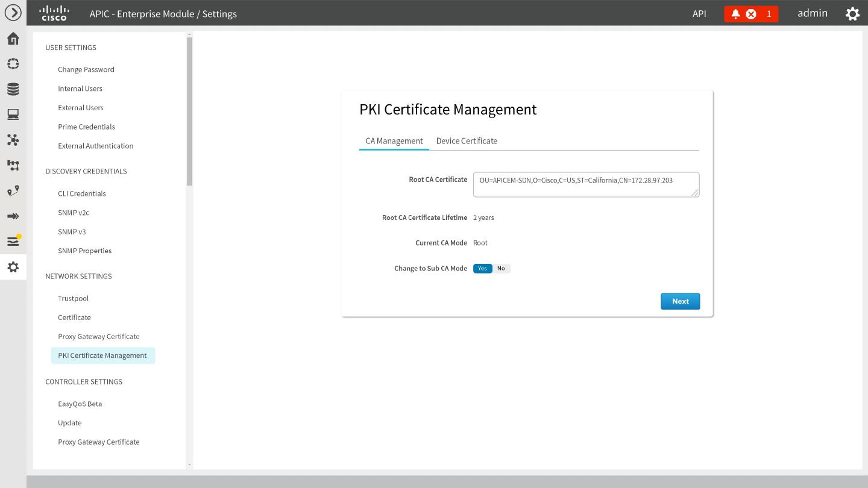Select Yes for Change to Sub CA Mode
Screen dimensions: 868x488
tap(482, 269)
